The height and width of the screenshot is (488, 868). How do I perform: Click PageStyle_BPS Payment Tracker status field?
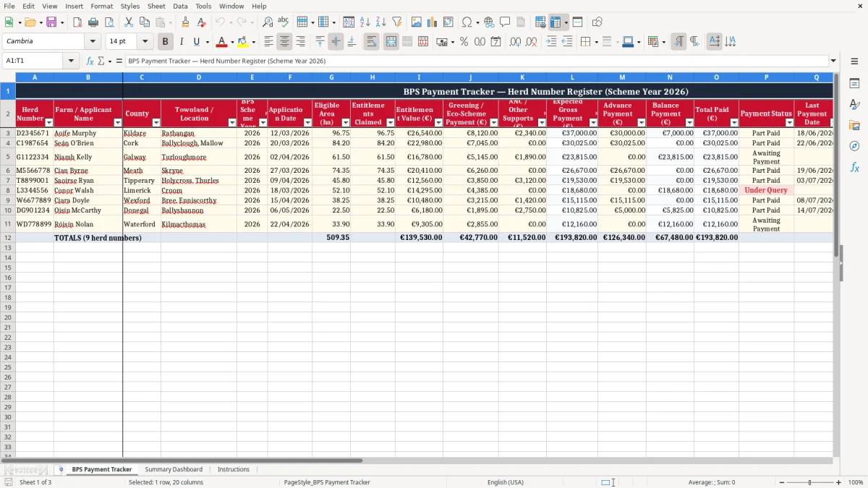327,482
